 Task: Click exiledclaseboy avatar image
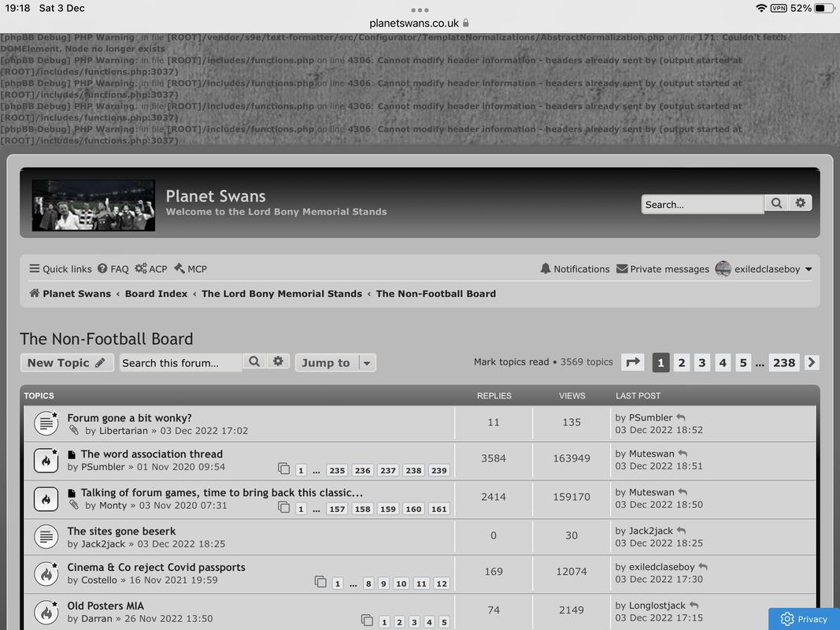[x=723, y=269]
